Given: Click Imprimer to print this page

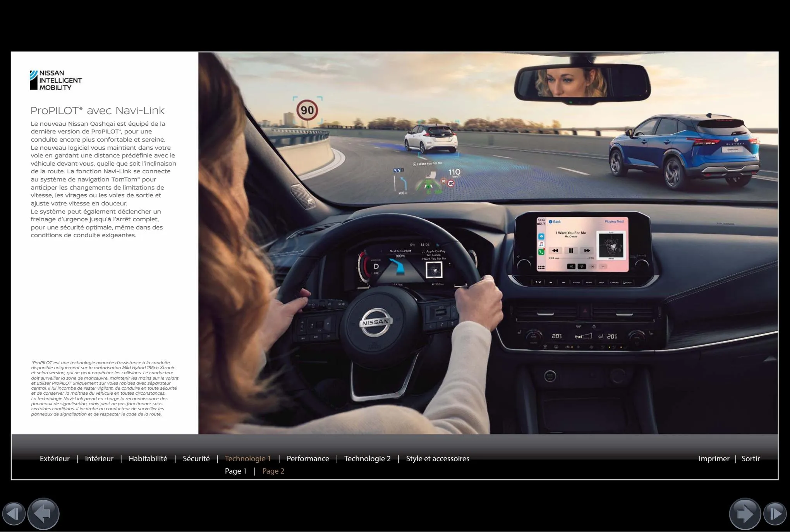Looking at the screenshot, I should [713, 458].
